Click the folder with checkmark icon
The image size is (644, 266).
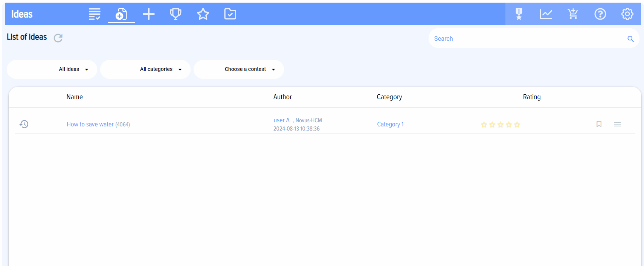point(230,14)
